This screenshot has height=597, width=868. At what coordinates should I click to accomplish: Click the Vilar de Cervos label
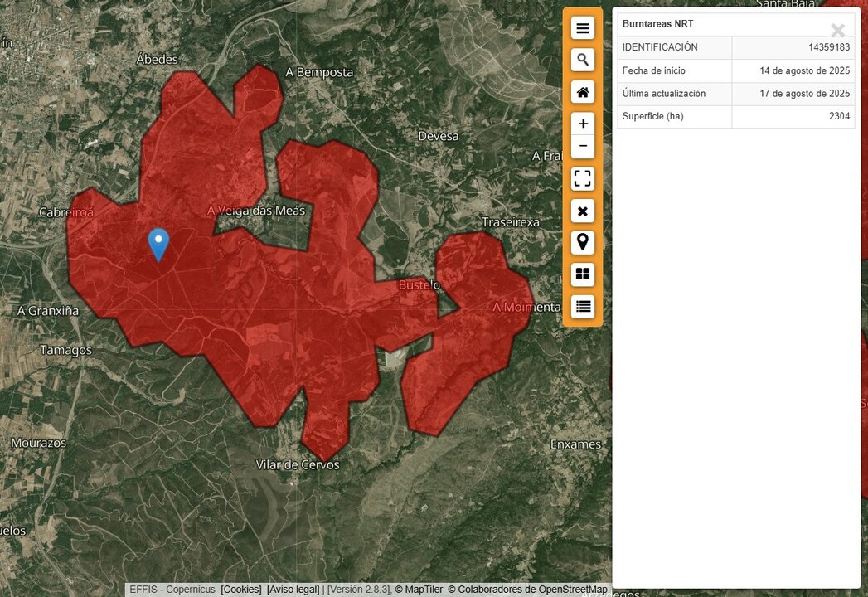pyautogui.click(x=298, y=464)
